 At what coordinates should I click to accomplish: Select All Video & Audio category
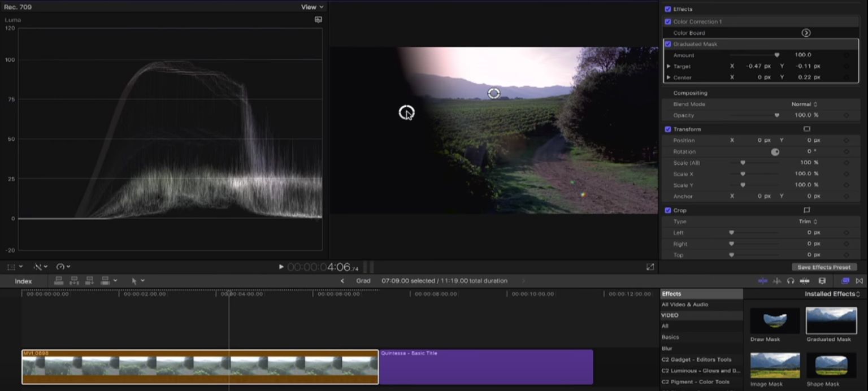(x=685, y=305)
